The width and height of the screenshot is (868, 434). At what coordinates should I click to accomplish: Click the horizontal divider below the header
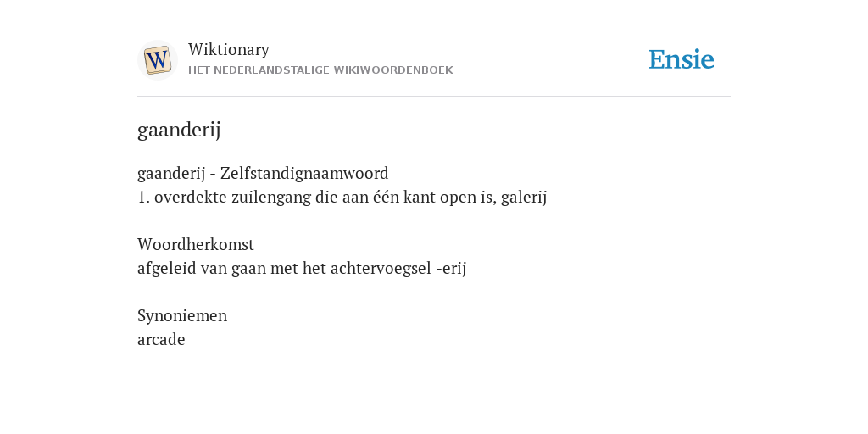[434, 97]
